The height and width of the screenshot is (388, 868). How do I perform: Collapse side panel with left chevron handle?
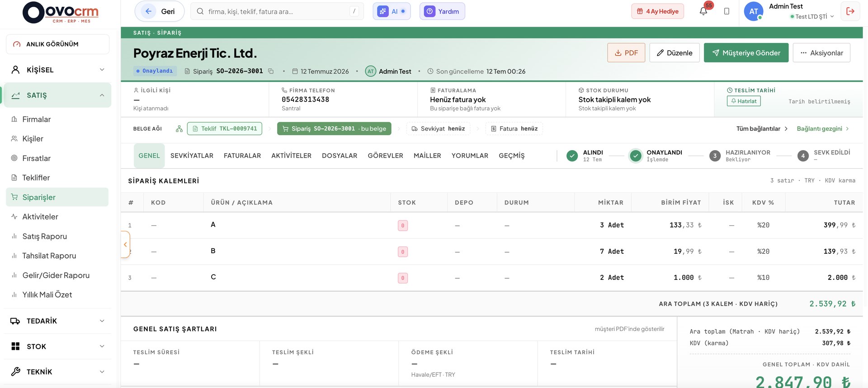(125, 244)
